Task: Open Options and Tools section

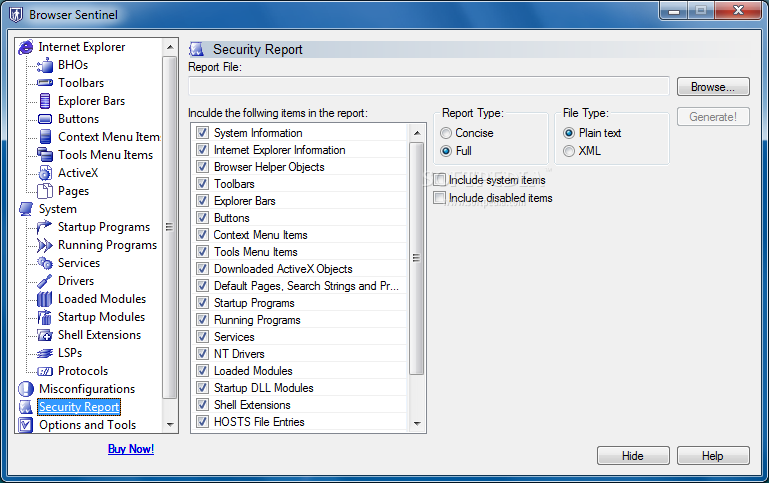Action: (x=87, y=425)
